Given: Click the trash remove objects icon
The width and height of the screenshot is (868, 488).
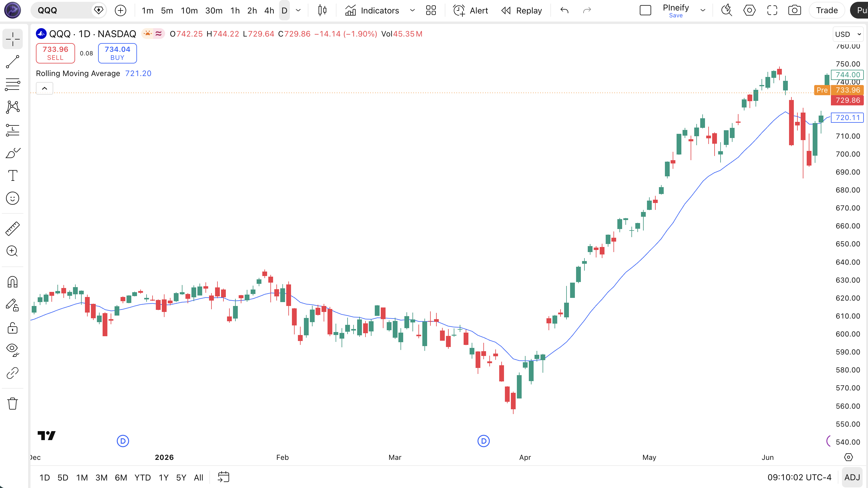Looking at the screenshot, I should tap(13, 403).
